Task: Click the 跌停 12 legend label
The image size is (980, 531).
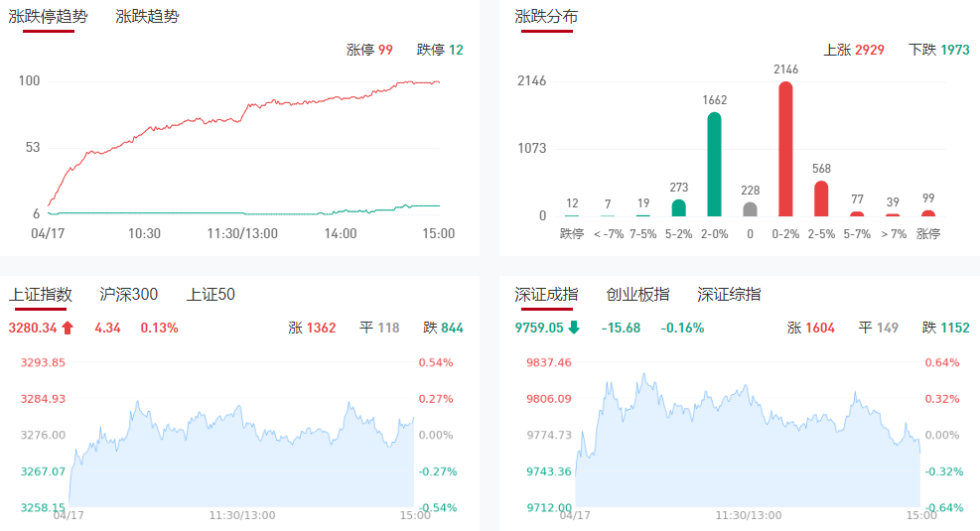Action: 440,50
